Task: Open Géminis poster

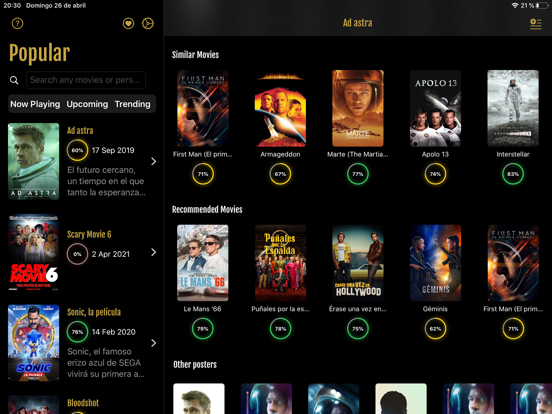Action: point(435,263)
